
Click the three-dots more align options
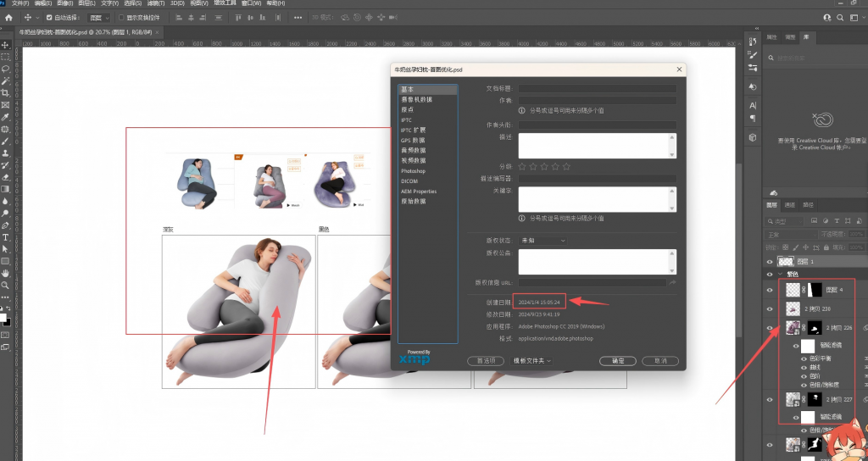coord(298,18)
